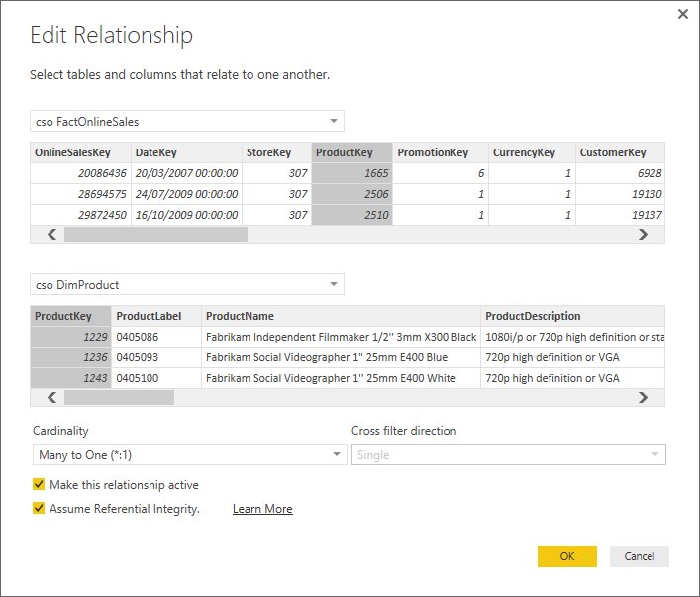
Task: Open the Learn More link
Action: click(x=262, y=509)
